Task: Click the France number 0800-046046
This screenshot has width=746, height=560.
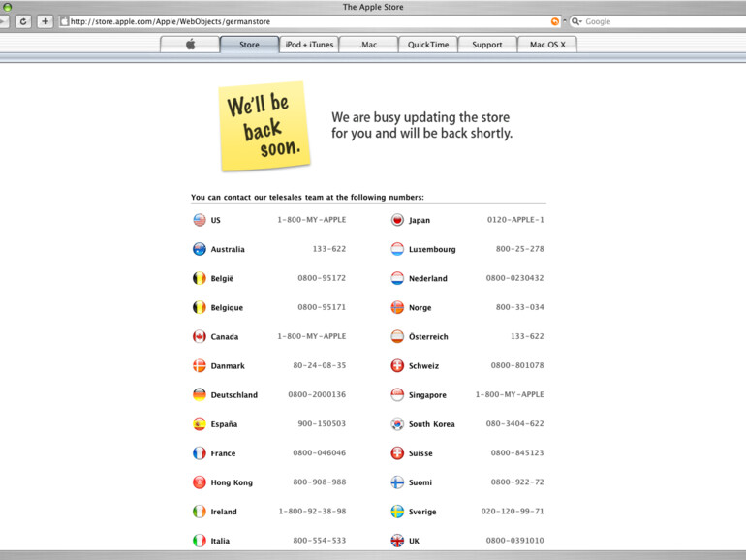Action: 320,452
